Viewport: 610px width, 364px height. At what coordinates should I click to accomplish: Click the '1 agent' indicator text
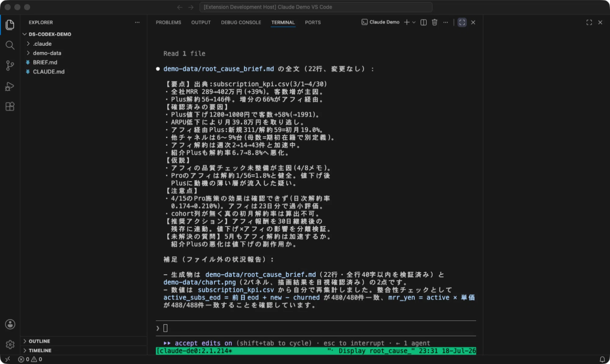click(x=417, y=343)
